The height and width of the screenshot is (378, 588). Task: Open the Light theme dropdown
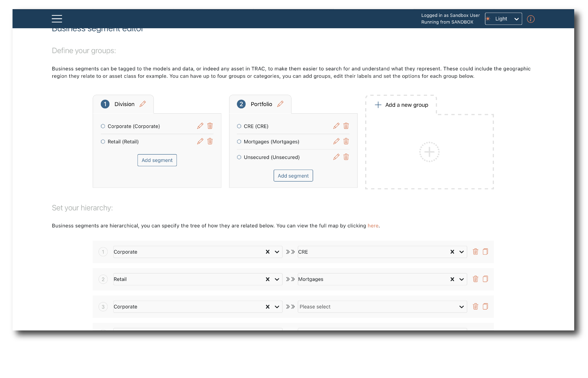coord(503,19)
